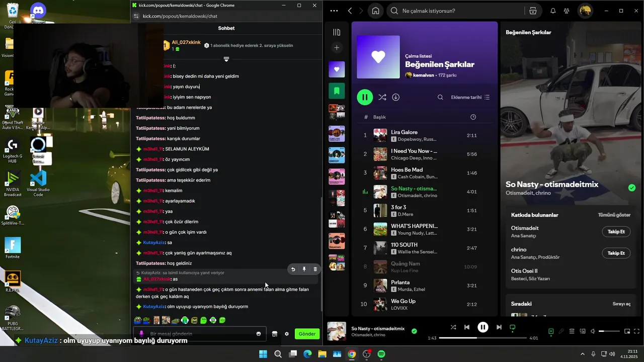This screenshot has width=644, height=362.
Task: Open the Eklenme tarihi sort dropdown
Action: point(470,98)
